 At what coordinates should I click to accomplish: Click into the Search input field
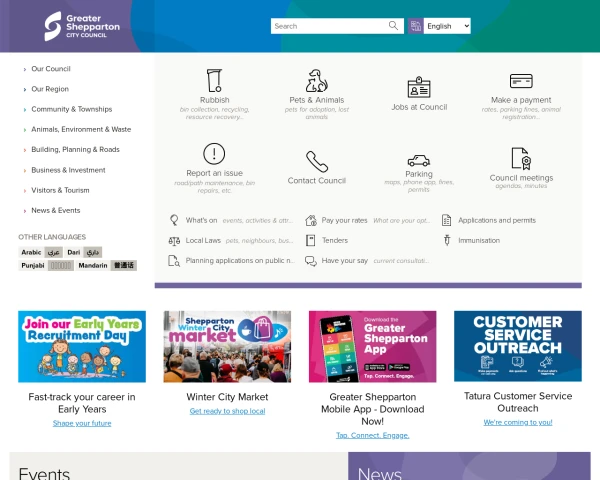(x=329, y=26)
